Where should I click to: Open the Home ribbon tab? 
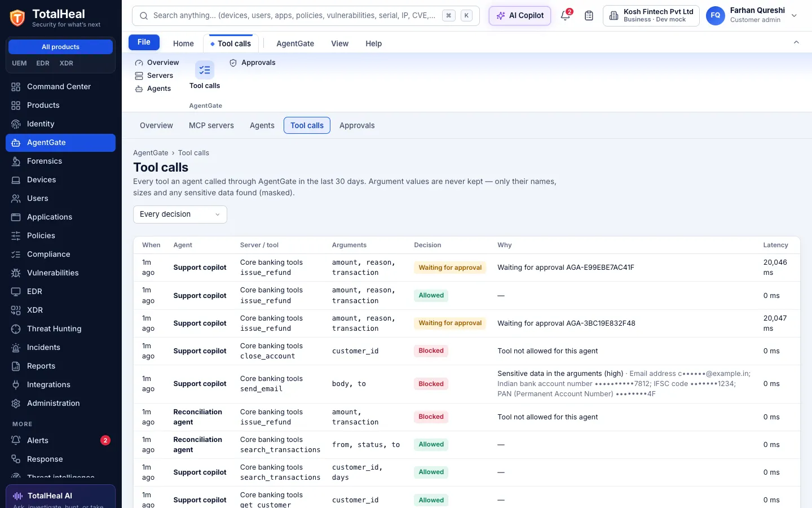coord(183,43)
